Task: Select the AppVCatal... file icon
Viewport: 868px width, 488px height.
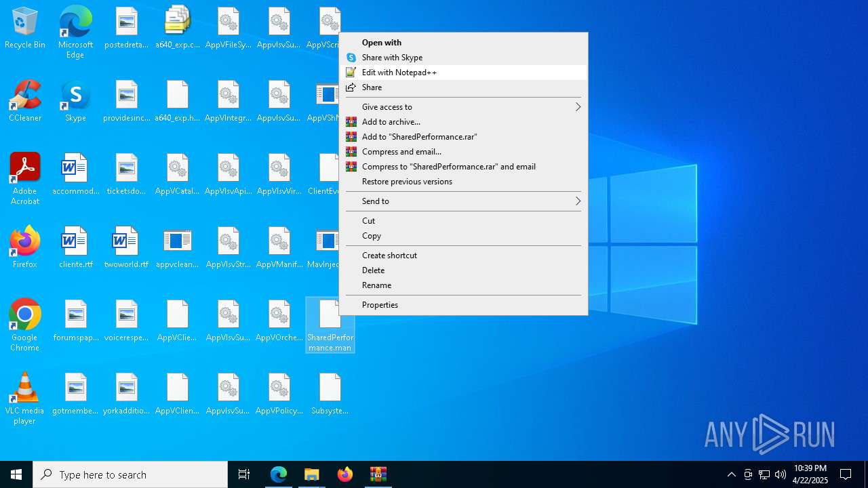Action: click(178, 175)
